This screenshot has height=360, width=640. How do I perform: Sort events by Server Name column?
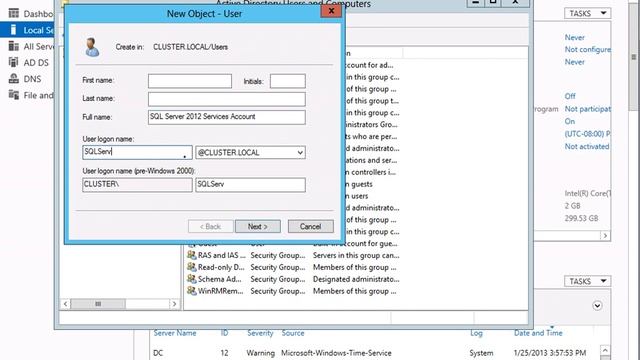[x=175, y=333]
